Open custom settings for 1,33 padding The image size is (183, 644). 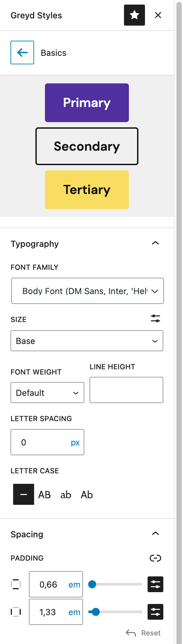(155, 612)
